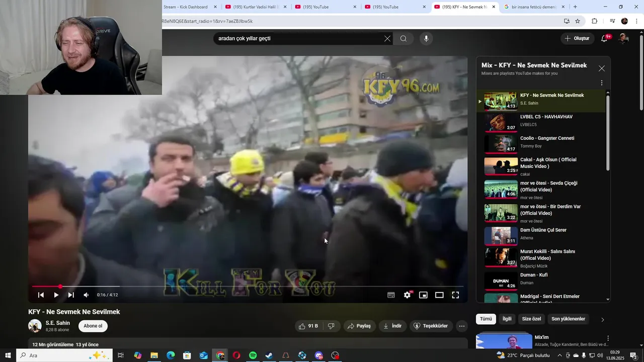This screenshot has width=644, height=362.
Task: Click the search magnifier button
Action: coord(404,39)
